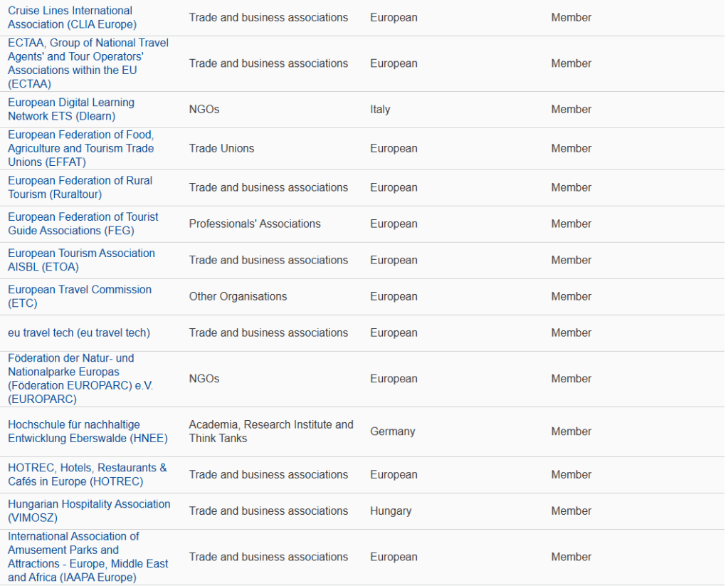Screen dimensions: 728x586
Task: Open European Digital Learning Network ETS link
Action: (x=70, y=109)
